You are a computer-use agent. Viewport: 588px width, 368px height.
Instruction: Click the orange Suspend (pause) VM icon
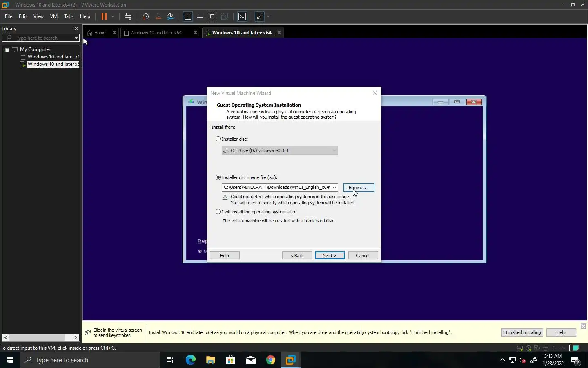coord(104,16)
